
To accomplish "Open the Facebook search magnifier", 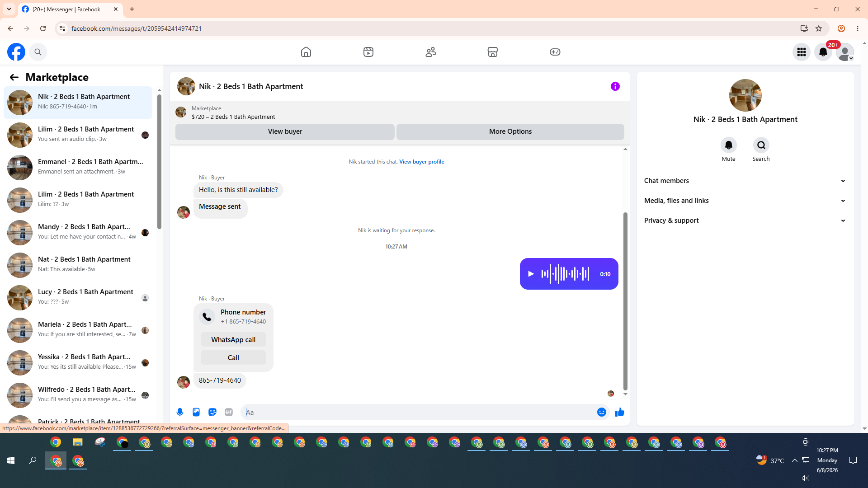I will pos(38,52).
